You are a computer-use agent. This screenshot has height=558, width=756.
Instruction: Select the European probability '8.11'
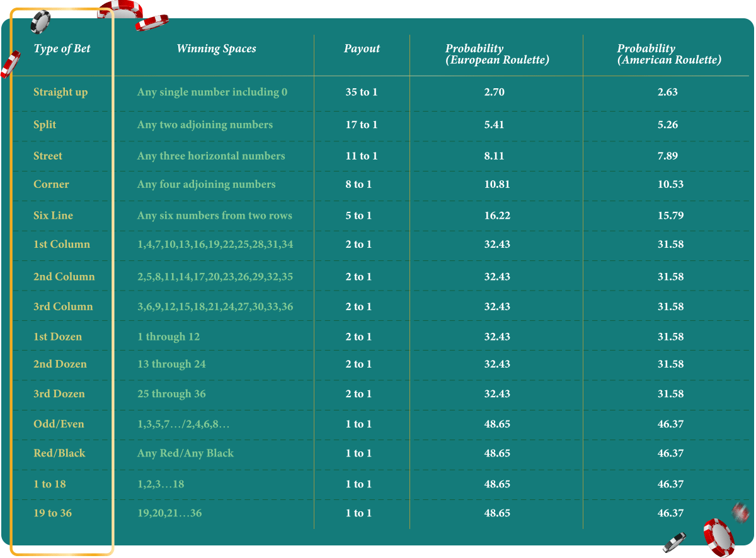(495, 156)
